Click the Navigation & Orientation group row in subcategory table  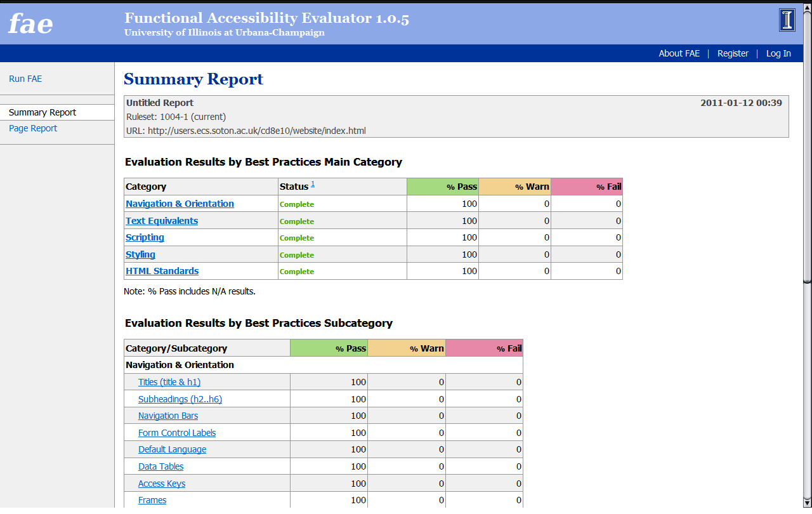324,365
